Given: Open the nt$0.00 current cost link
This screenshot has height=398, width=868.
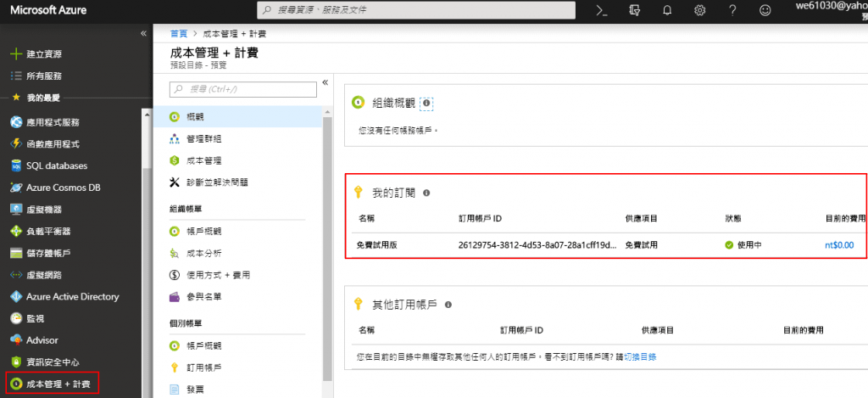Looking at the screenshot, I should (838, 245).
